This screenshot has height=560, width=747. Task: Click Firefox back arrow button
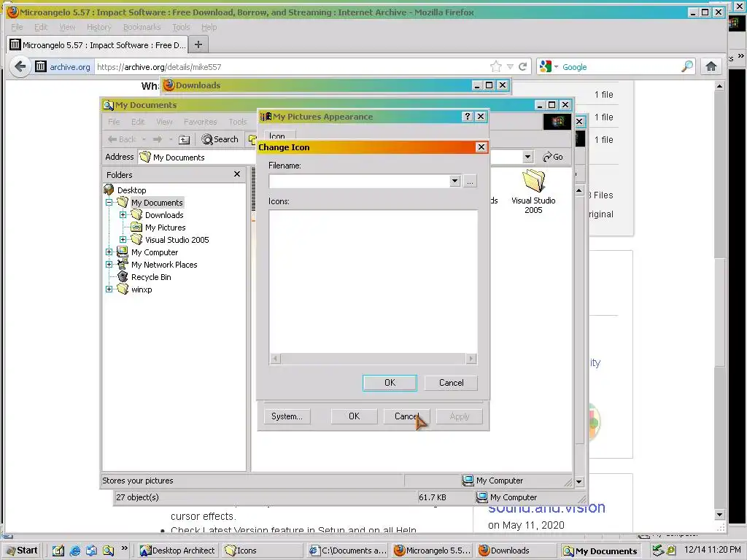pos(20,66)
